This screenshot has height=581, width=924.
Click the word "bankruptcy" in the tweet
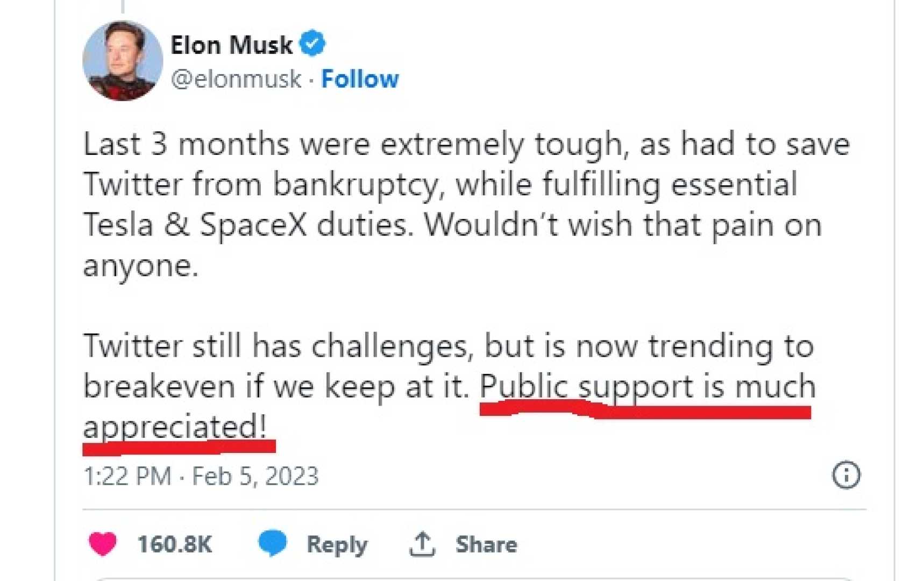pyautogui.click(x=359, y=185)
